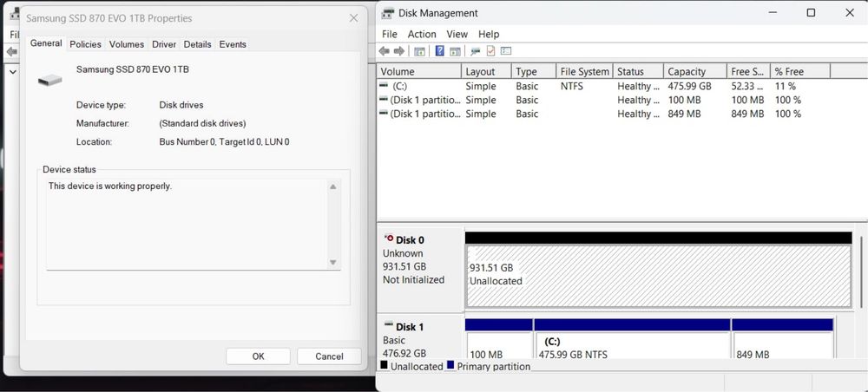868x392 pixels.
Task: Switch to the Policies tab
Action: pyautogui.click(x=85, y=44)
